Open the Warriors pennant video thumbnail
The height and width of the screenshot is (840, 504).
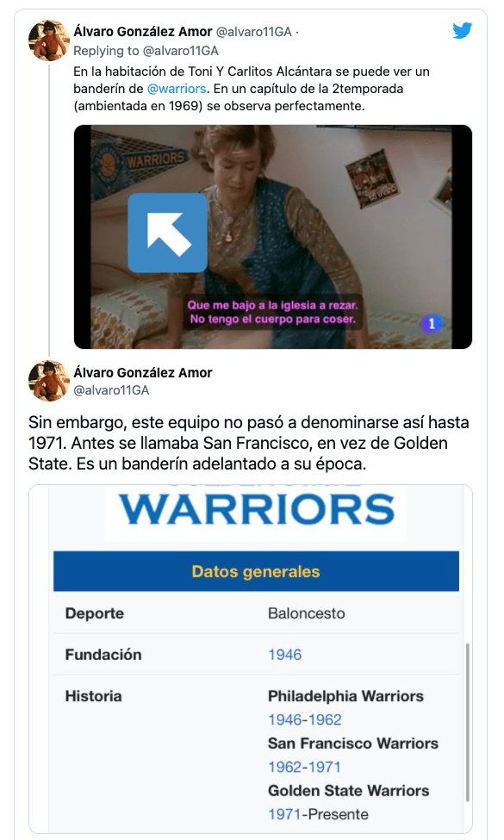point(272,237)
